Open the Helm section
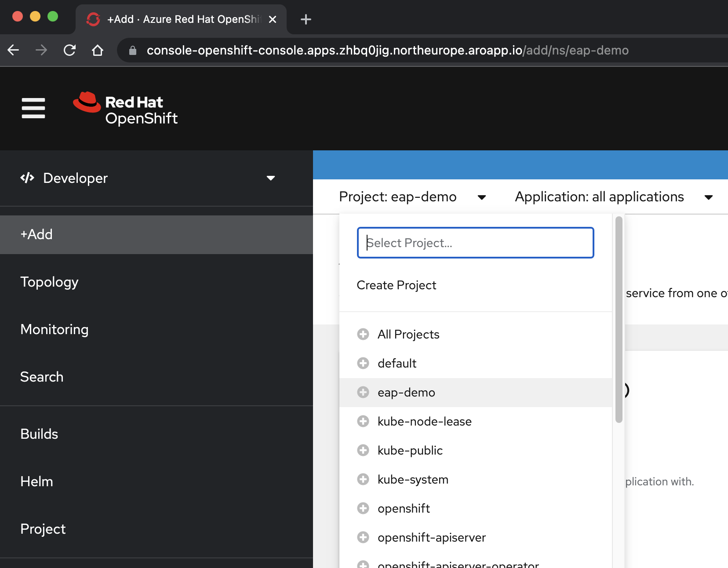 [36, 481]
